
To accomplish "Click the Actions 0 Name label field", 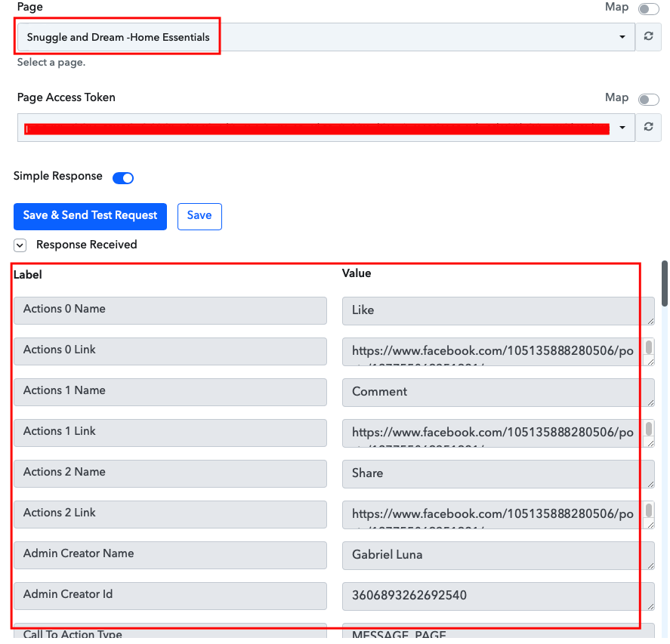I will pyautogui.click(x=170, y=310).
